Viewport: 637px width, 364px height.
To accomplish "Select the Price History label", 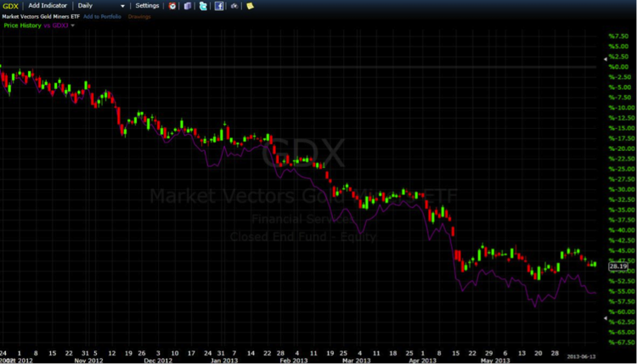I will [21, 25].
